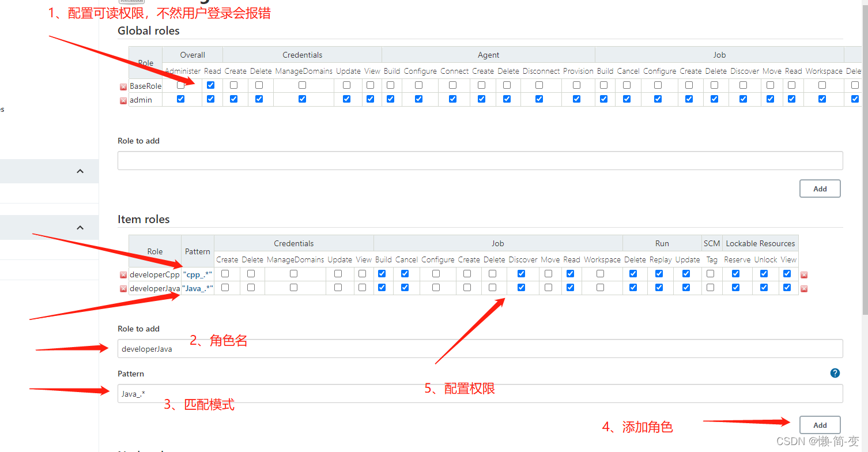868x452 pixels.
Task: Click the SCM column group header
Action: [712, 243]
